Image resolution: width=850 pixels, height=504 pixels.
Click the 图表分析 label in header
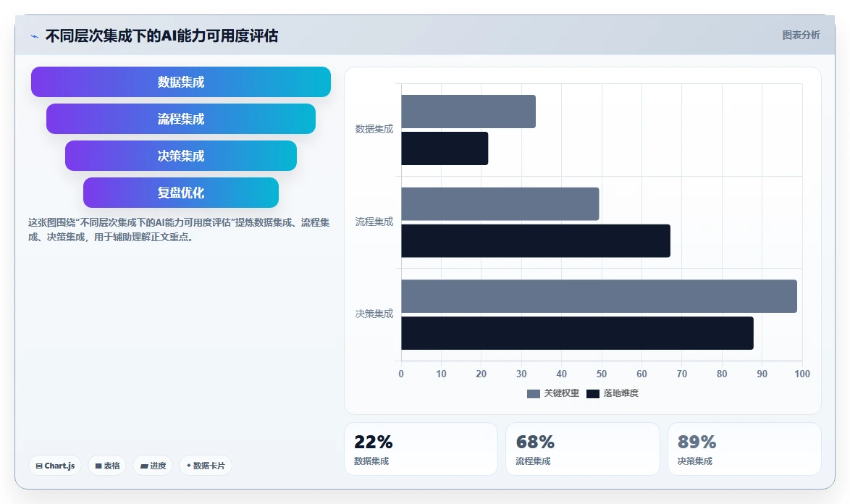coord(801,35)
